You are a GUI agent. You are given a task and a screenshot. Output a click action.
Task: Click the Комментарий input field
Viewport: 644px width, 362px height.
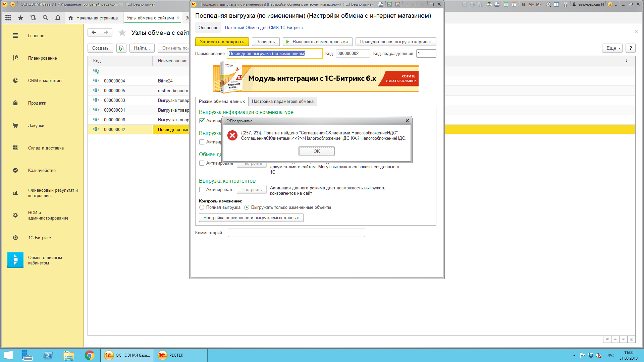coord(296,233)
